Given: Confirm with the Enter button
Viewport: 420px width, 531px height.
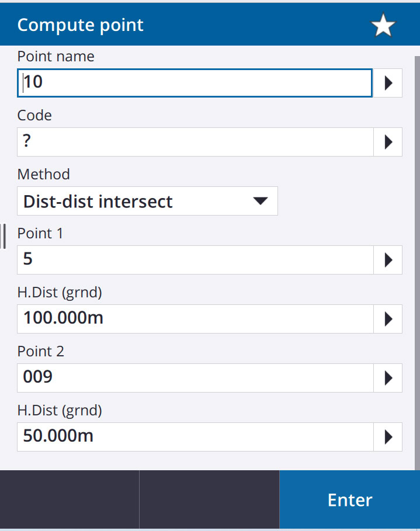Looking at the screenshot, I should pos(349,499).
